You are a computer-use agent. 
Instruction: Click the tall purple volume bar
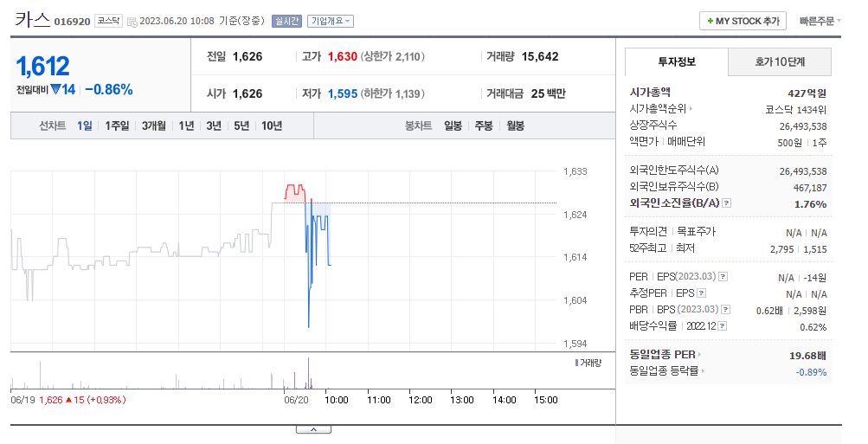coord(308,373)
